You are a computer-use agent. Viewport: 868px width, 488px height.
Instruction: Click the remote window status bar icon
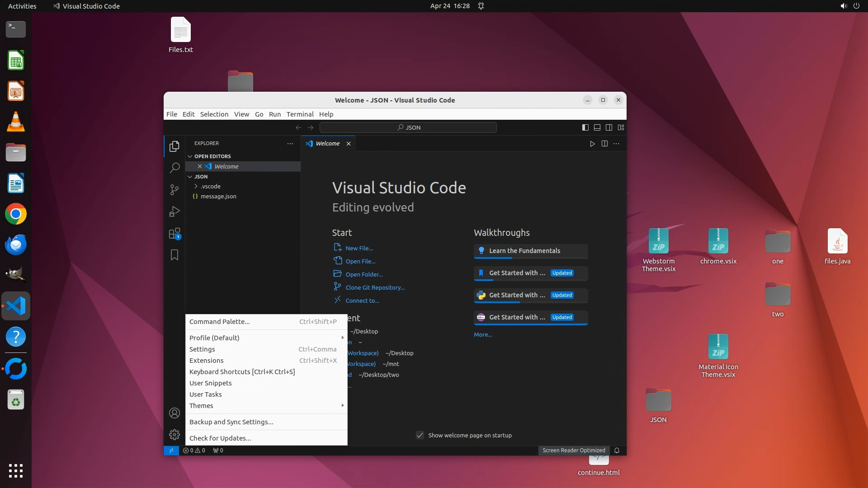point(171,450)
